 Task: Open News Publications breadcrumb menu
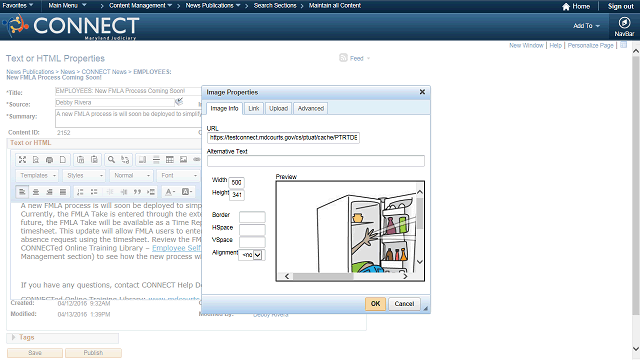pyautogui.click(x=213, y=6)
